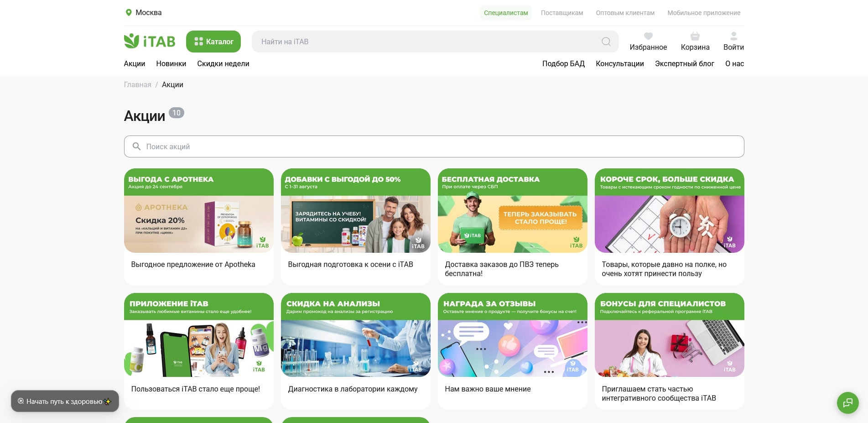This screenshot has height=423, width=868.
Task: Click the Главная breadcrumb link
Action: point(137,85)
